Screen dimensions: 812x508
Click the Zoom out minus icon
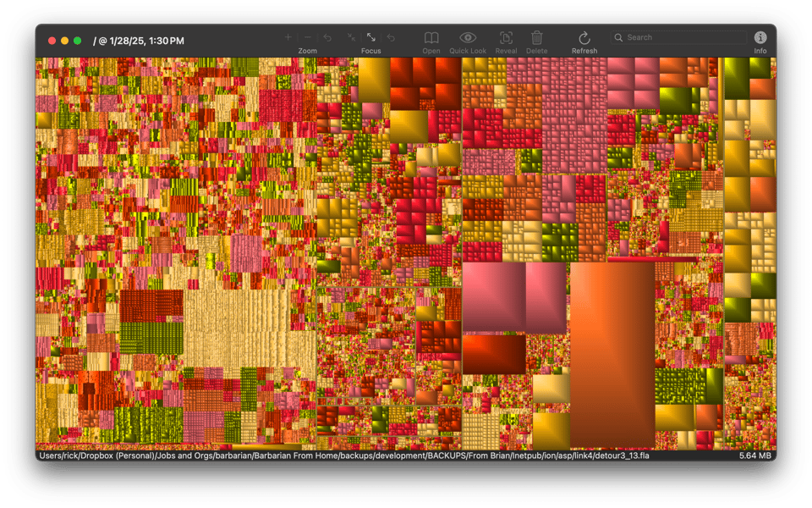point(307,37)
